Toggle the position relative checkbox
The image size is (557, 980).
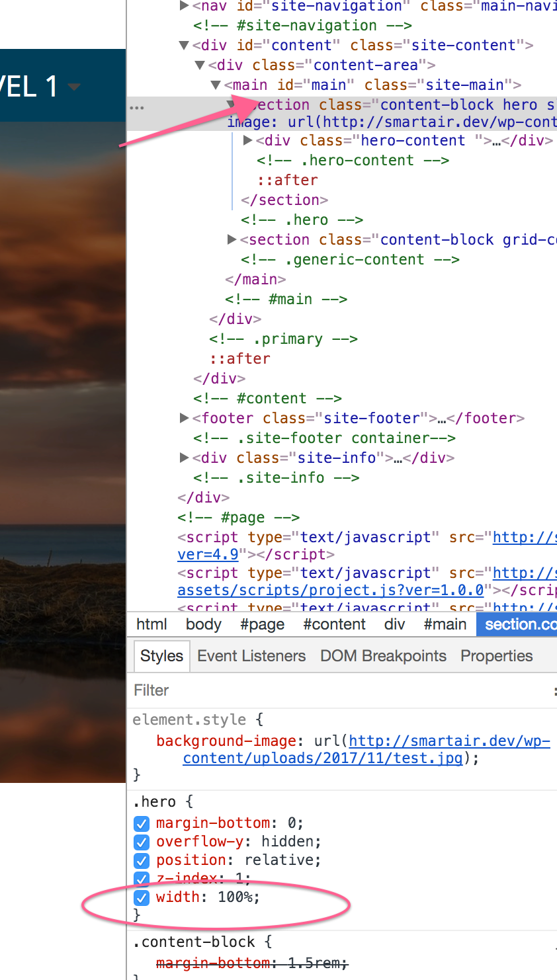point(141,860)
